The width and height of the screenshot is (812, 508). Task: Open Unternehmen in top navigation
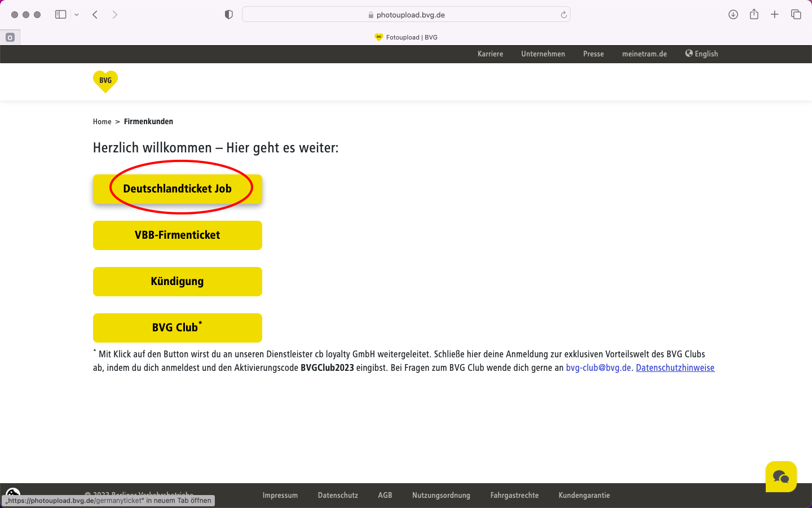pos(543,54)
